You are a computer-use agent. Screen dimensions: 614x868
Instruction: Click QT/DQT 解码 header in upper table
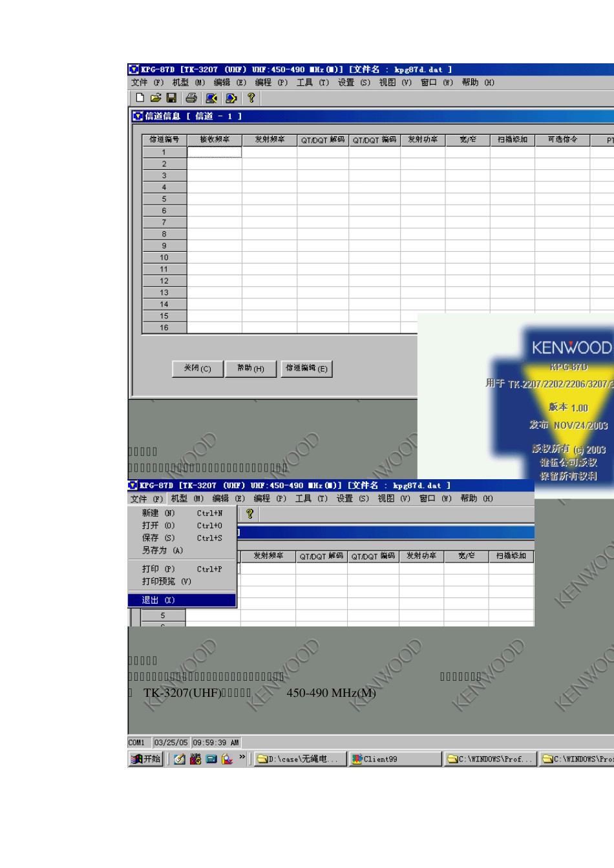pyautogui.click(x=323, y=139)
